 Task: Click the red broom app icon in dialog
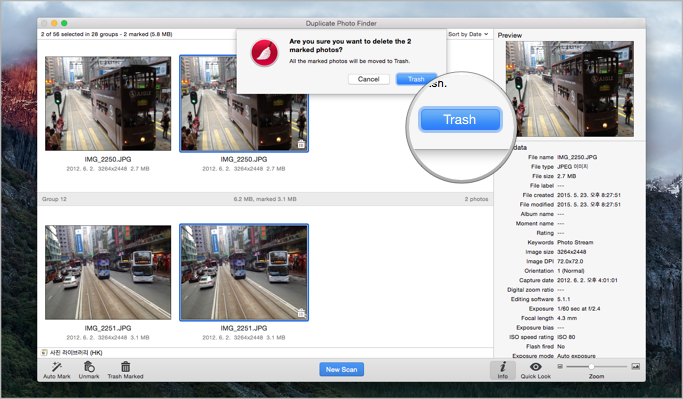pyautogui.click(x=264, y=53)
